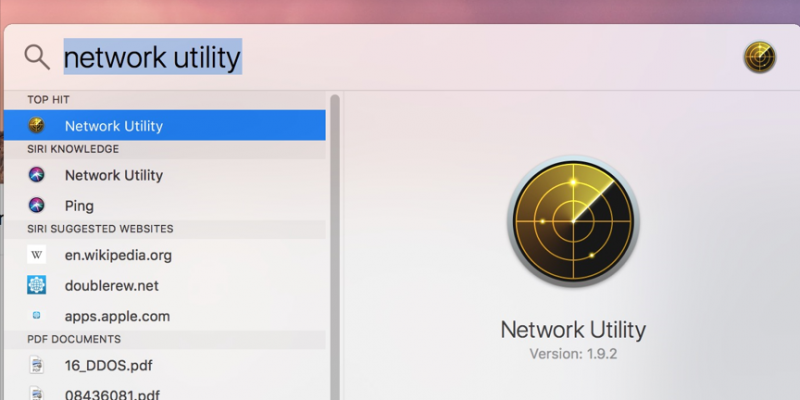Image resolution: width=800 pixels, height=400 pixels.
Task: Click the PDF icon for 16_DDOS.pdf
Action: [x=36, y=365]
